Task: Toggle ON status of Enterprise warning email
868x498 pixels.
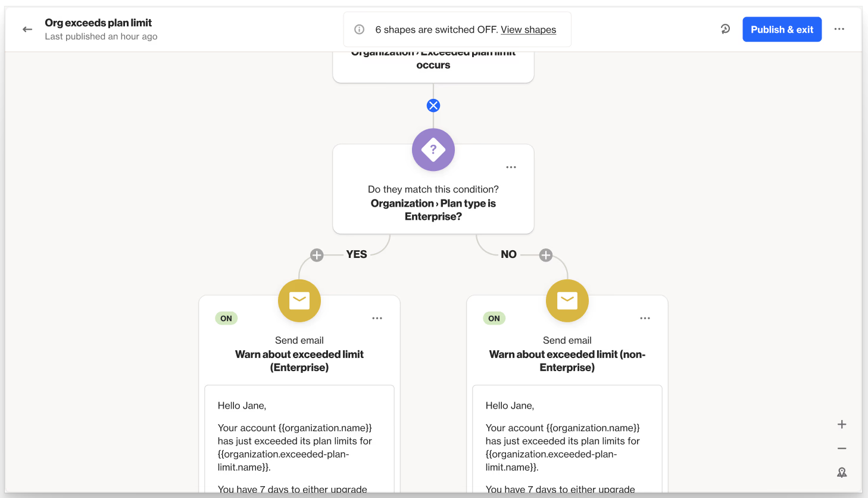Action: (226, 318)
